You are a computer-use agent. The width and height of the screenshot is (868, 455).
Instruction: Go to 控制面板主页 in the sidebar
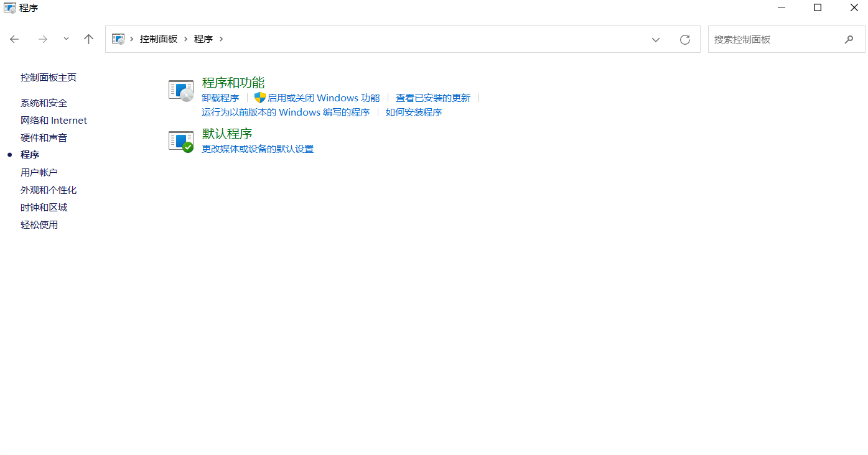(x=49, y=78)
